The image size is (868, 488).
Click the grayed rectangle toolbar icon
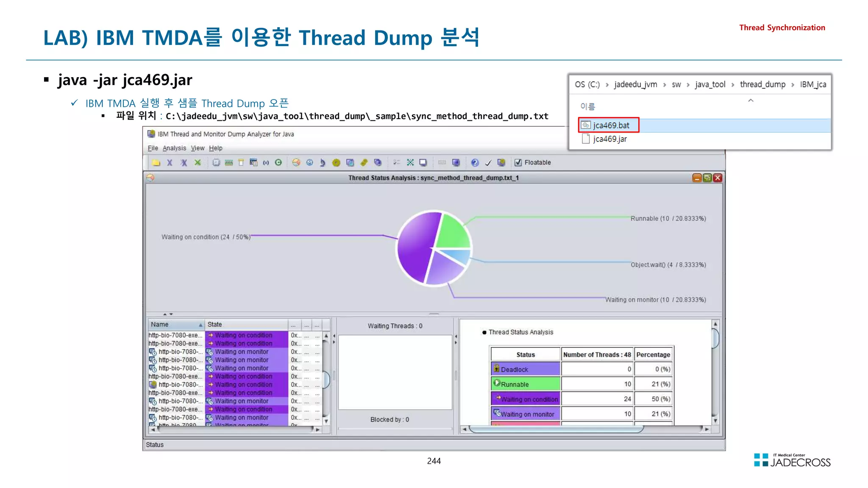click(x=442, y=163)
